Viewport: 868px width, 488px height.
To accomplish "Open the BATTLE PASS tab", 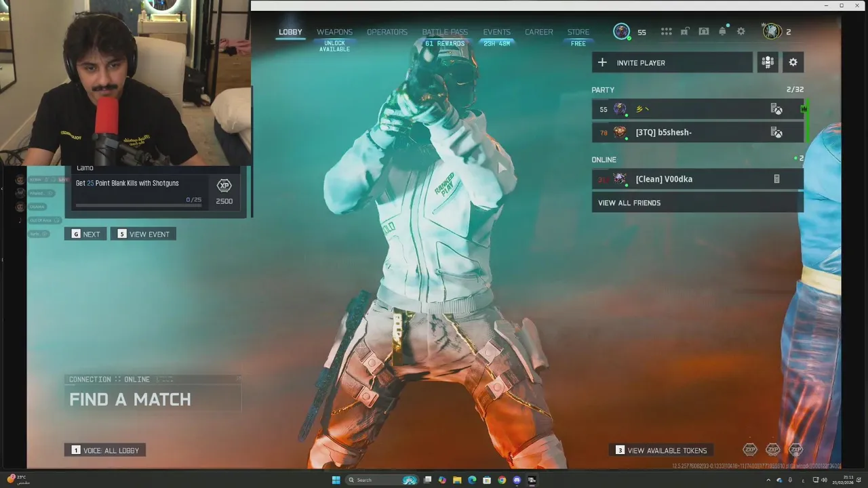I will point(445,32).
